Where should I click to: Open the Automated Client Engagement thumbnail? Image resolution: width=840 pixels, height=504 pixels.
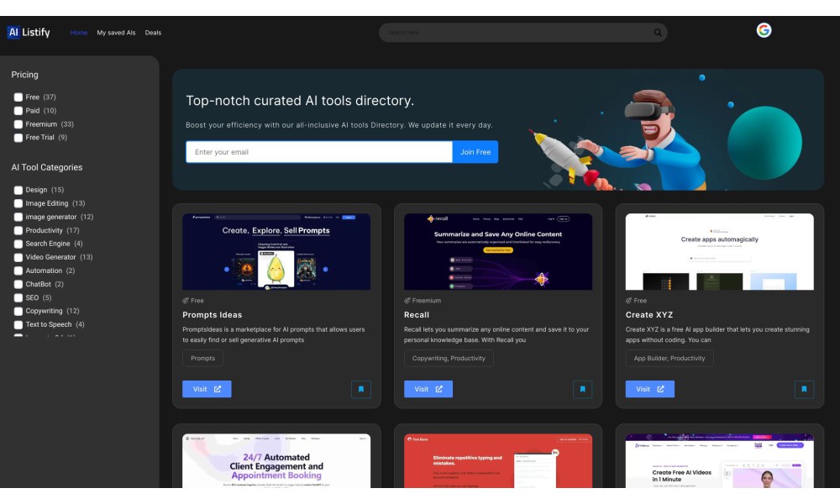[x=276, y=461]
